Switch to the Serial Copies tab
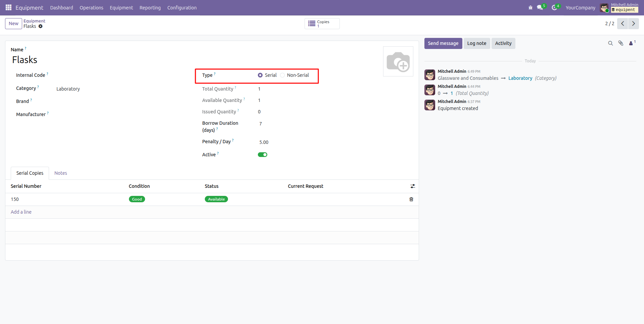Image resolution: width=644 pixels, height=324 pixels. click(x=30, y=173)
